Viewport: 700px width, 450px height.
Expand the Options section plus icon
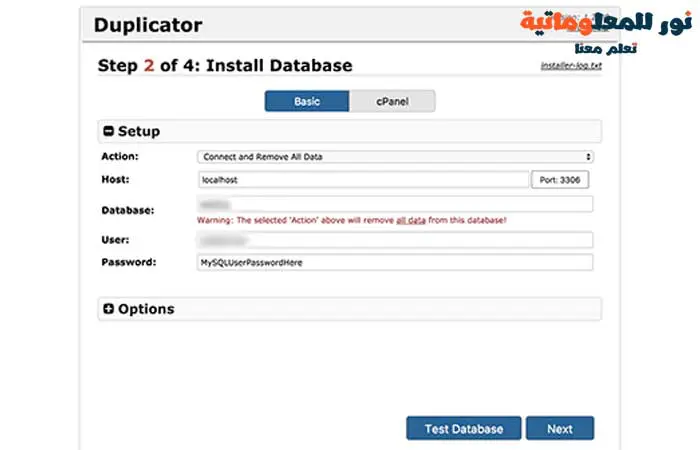108,308
